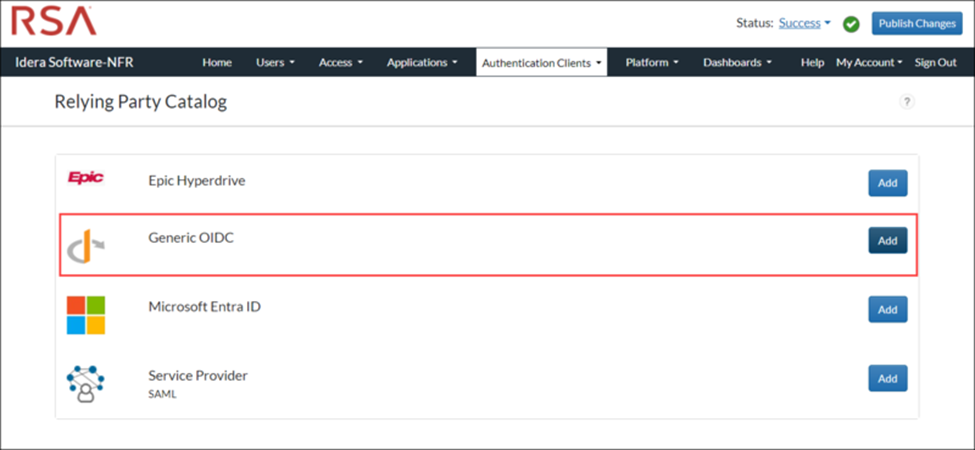This screenshot has height=450, width=975.
Task: Click the green success checkmark icon
Action: [851, 24]
